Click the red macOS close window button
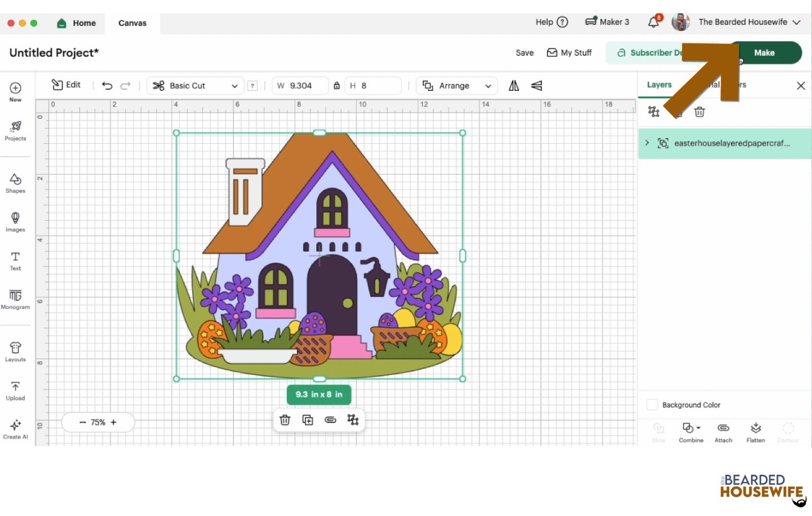This screenshot has height=516, width=812. (x=11, y=23)
